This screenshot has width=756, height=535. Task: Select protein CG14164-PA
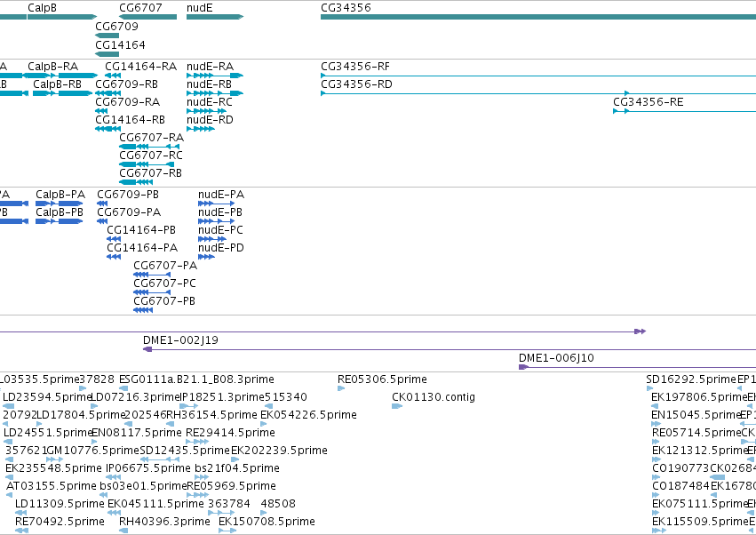tap(142, 248)
